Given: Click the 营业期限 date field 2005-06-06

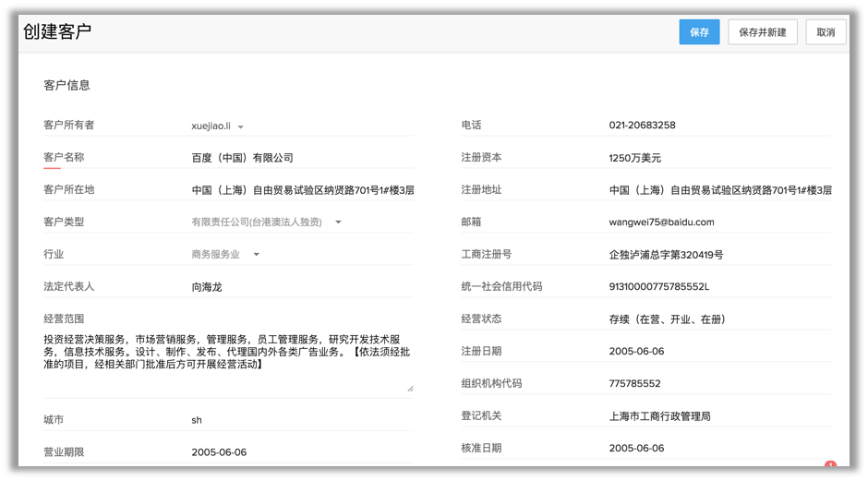Looking at the screenshot, I should [302, 452].
